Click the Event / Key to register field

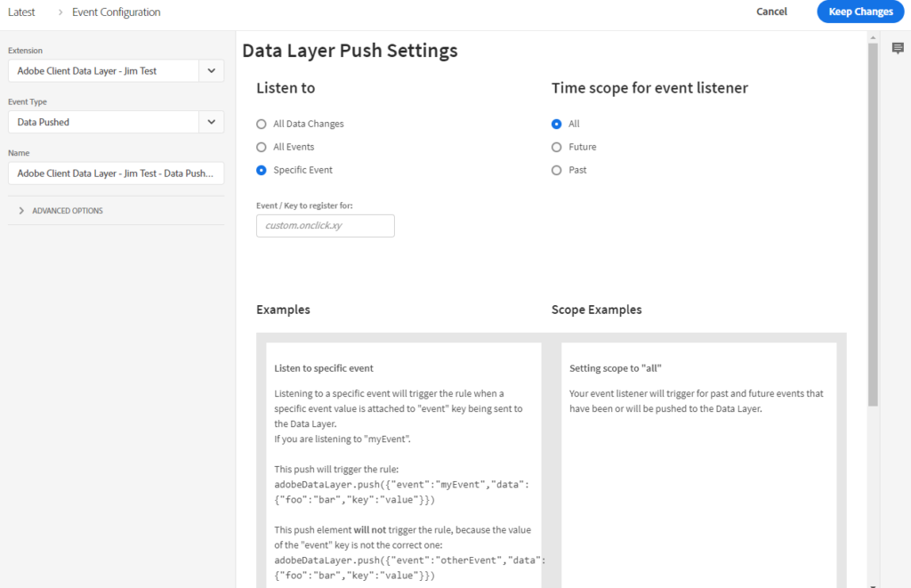pyautogui.click(x=325, y=226)
